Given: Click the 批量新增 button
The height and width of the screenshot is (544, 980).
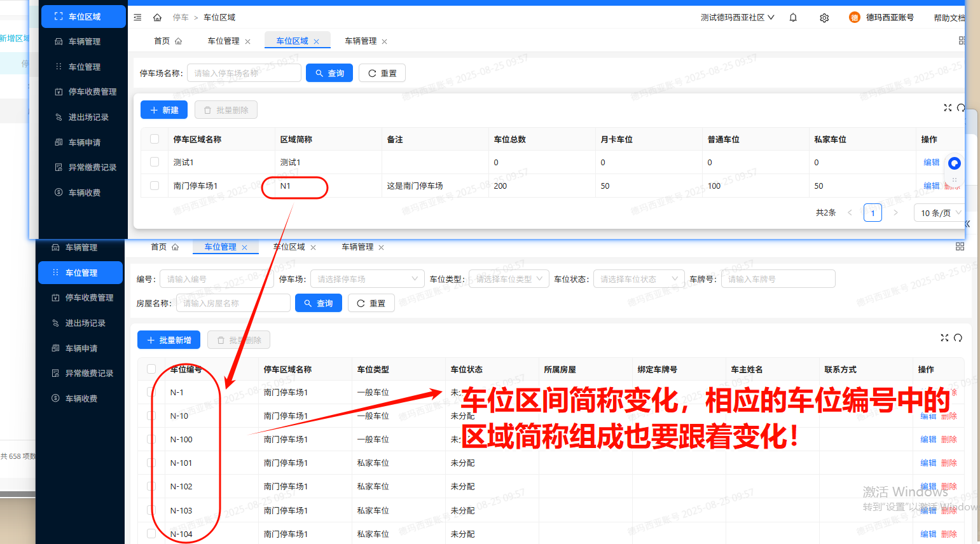Looking at the screenshot, I should (169, 340).
